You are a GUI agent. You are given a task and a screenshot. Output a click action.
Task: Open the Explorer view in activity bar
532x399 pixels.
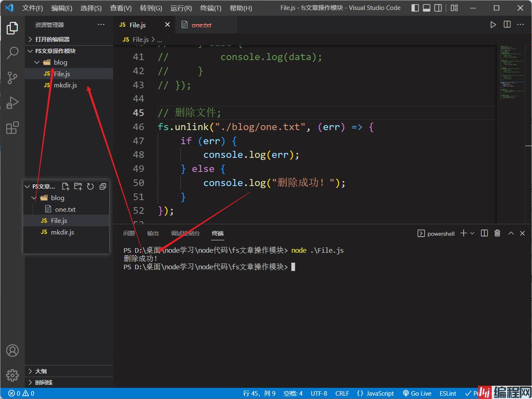point(12,28)
